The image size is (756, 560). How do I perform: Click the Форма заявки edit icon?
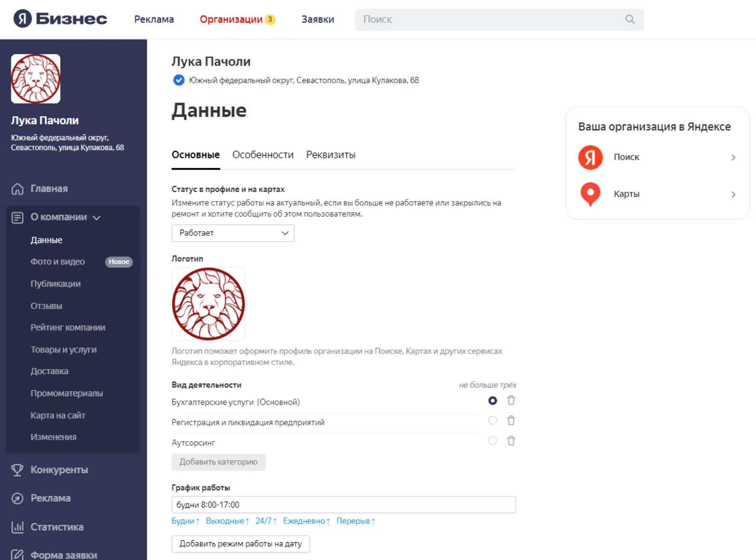17,554
